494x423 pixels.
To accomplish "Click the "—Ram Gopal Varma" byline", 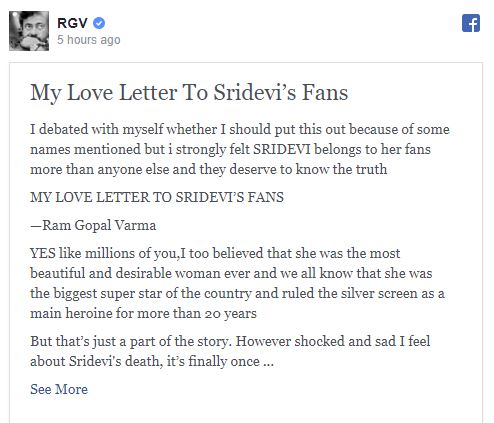I will tap(93, 225).
